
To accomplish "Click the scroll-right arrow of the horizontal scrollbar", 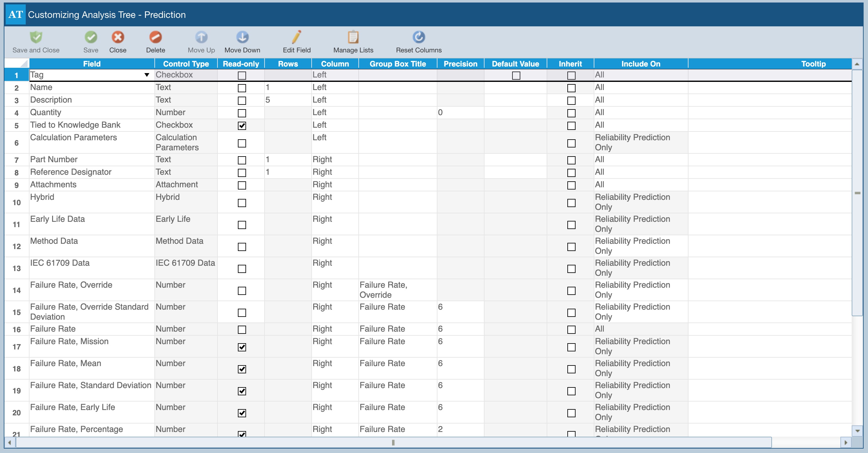I will (x=845, y=443).
